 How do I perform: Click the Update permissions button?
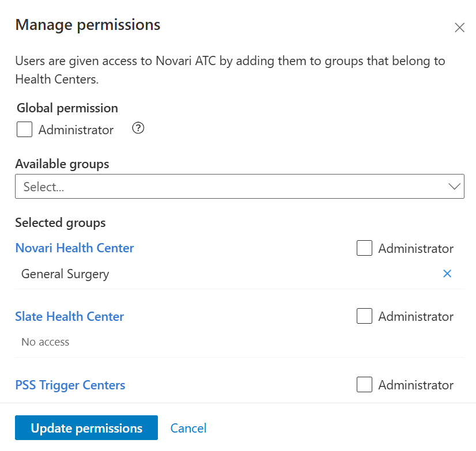[x=86, y=427]
